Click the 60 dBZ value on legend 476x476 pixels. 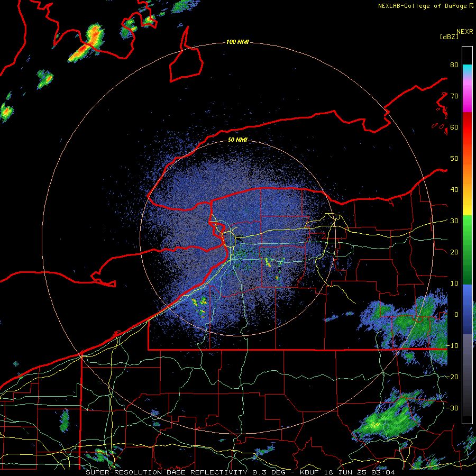pyautogui.click(x=454, y=127)
